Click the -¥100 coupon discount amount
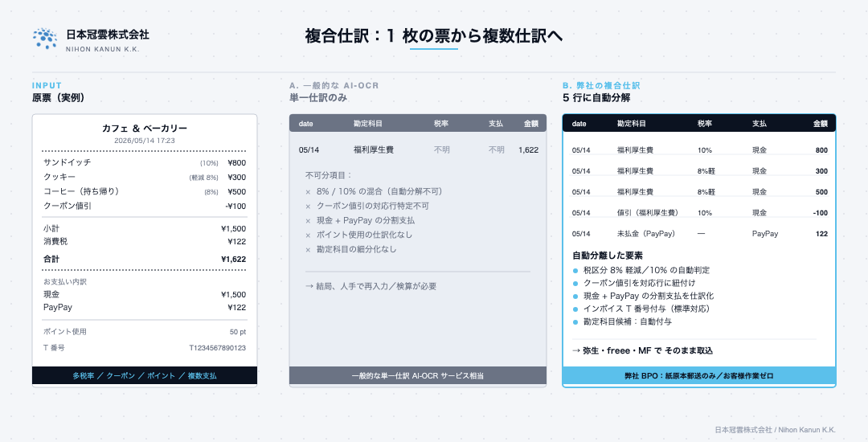 [x=235, y=207]
